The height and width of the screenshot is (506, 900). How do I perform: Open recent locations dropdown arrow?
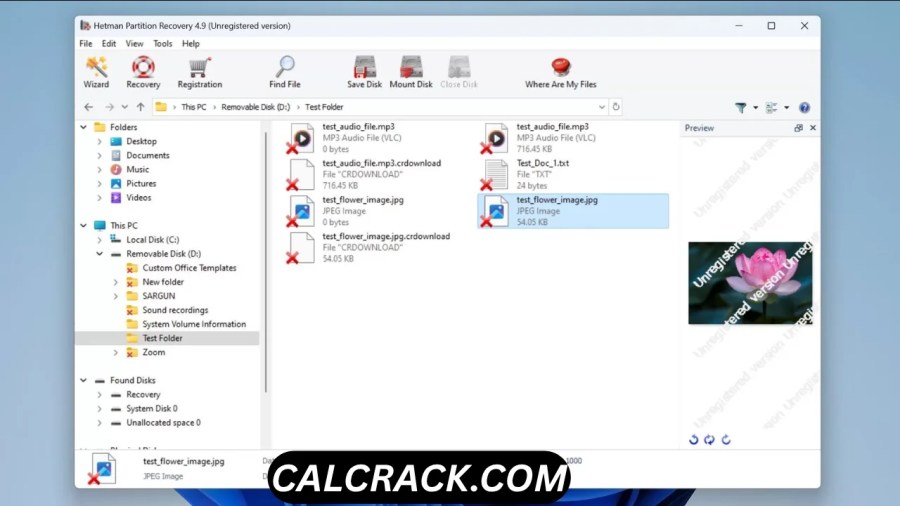tap(125, 107)
